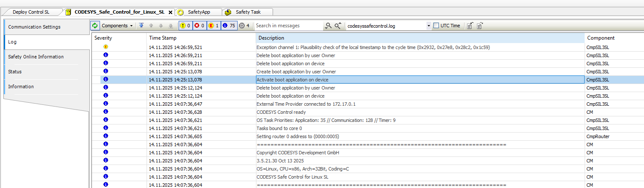
Task: Click the find previous search icon
Action: [x=338, y=26]
